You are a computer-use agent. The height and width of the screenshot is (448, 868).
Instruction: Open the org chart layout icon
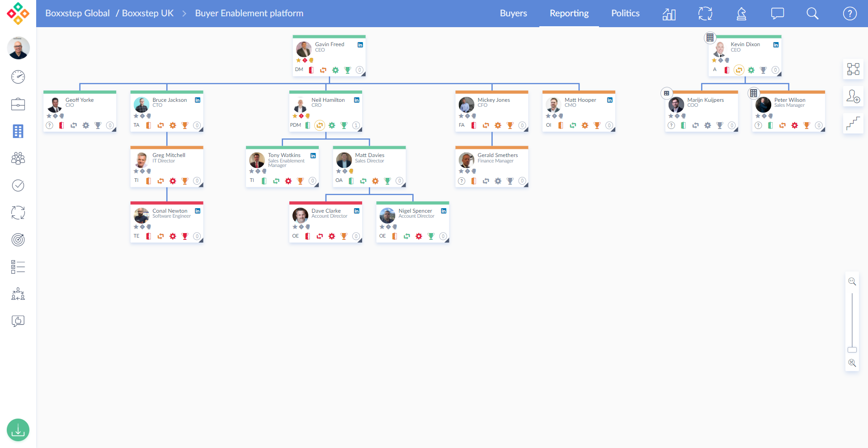pos(853,69)
